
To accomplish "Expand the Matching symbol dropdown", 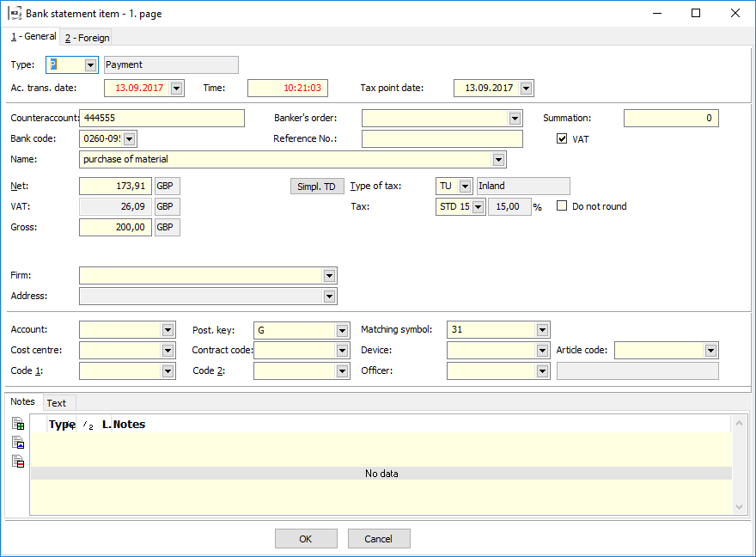I will [x=541, y=330].
